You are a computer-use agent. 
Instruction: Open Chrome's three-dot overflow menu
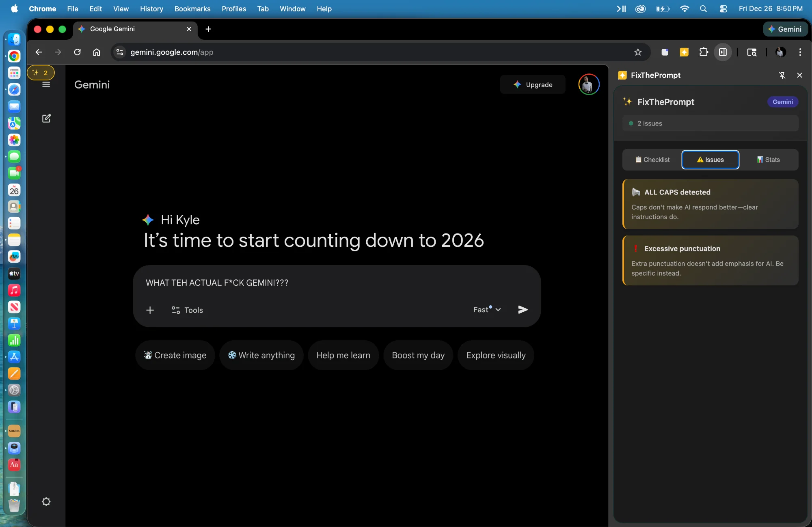pos(800,52)
